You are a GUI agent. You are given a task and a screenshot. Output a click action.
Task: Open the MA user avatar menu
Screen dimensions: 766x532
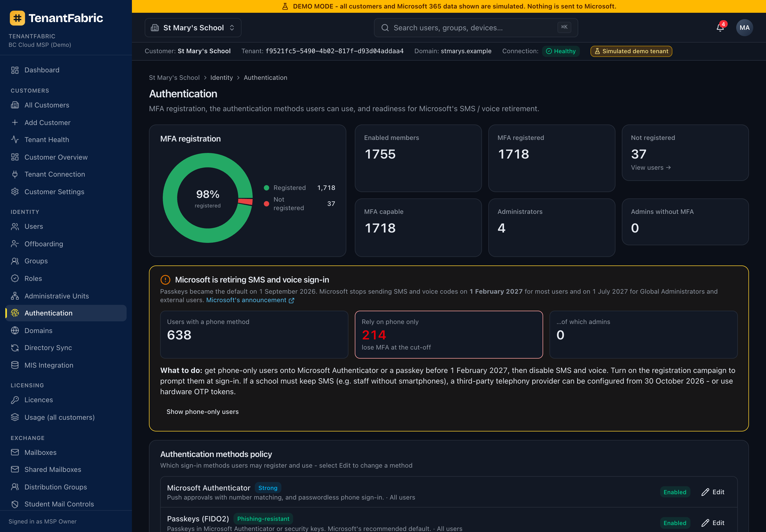[x=744, y=28]
